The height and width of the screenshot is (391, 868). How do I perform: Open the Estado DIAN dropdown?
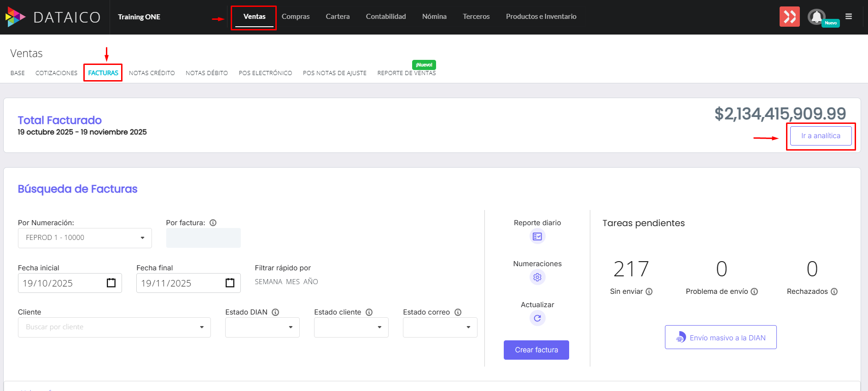coord(262,327)
